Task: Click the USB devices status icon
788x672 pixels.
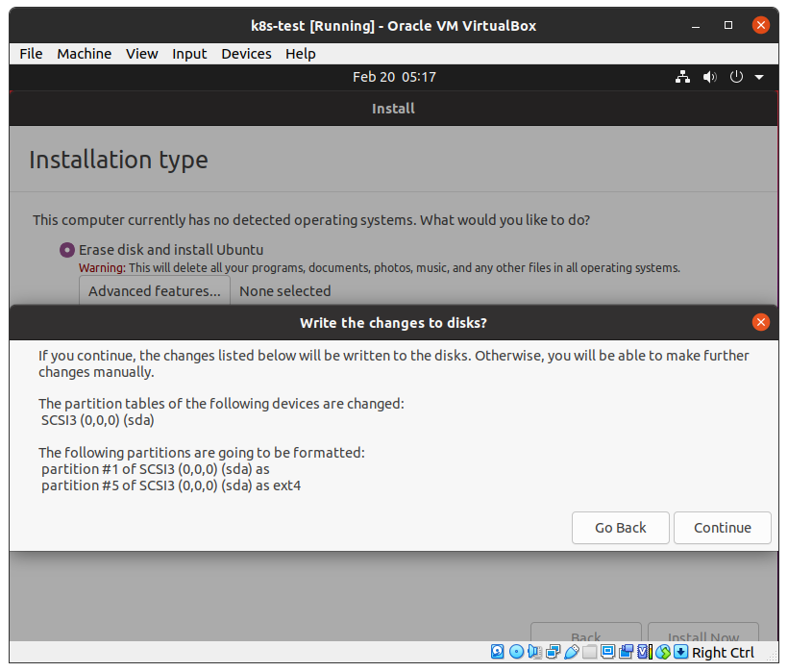Action: [x=572, y=652]
